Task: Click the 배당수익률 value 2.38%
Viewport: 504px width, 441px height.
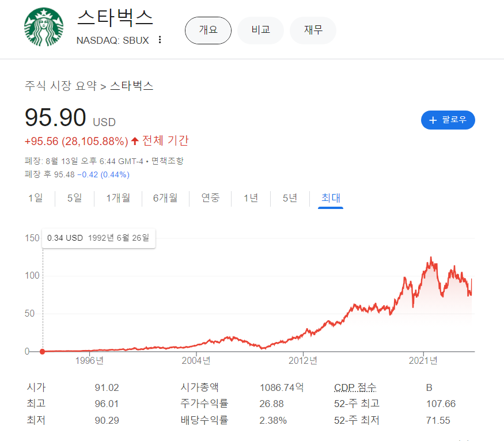Action: (x=273, y=420)
